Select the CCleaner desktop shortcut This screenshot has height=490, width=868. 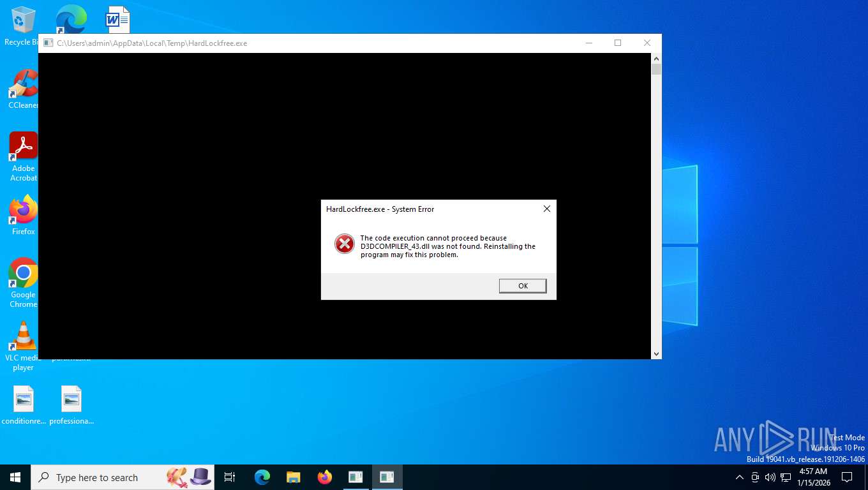tap(23, 89)
